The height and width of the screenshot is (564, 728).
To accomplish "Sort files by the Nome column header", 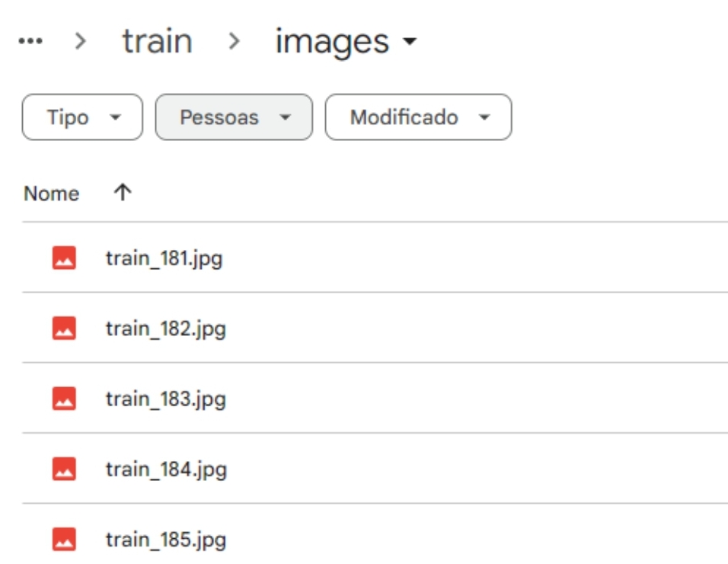I will pyautogui.click(x=52, y=194).
